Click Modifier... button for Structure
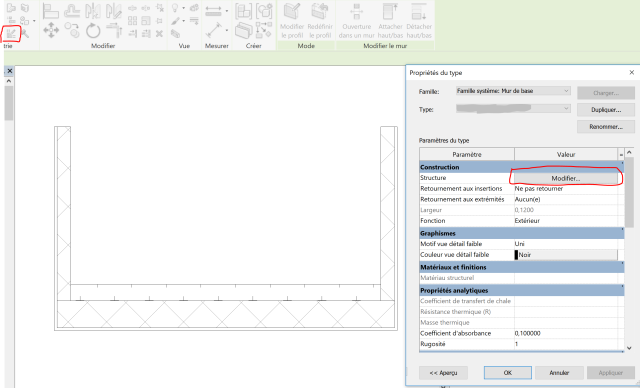The height and width of the screenshot is (388, 640). (566, 178)
